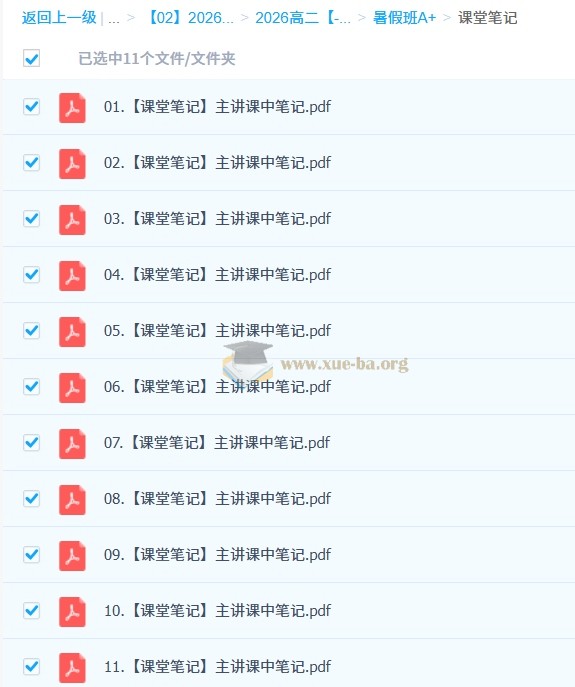Click PDF icon beside file 06
The width and height of the screenshot is (575, 687).
click(72, 388)
